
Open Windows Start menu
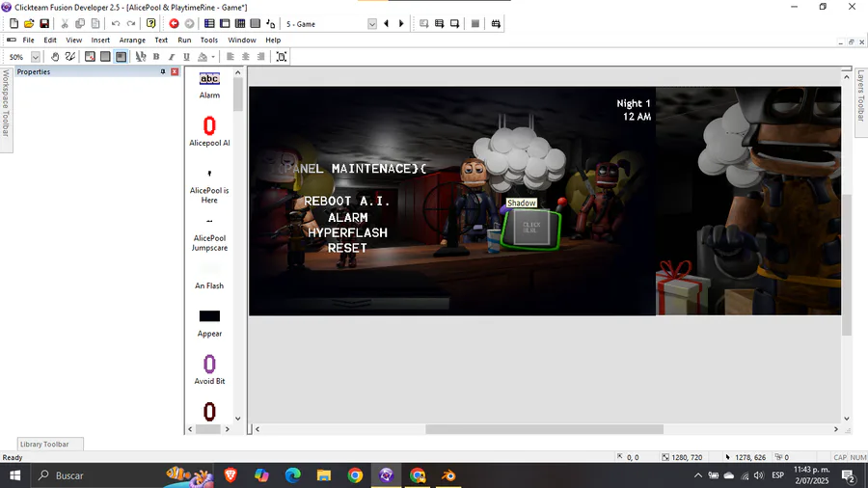[14, 475]
